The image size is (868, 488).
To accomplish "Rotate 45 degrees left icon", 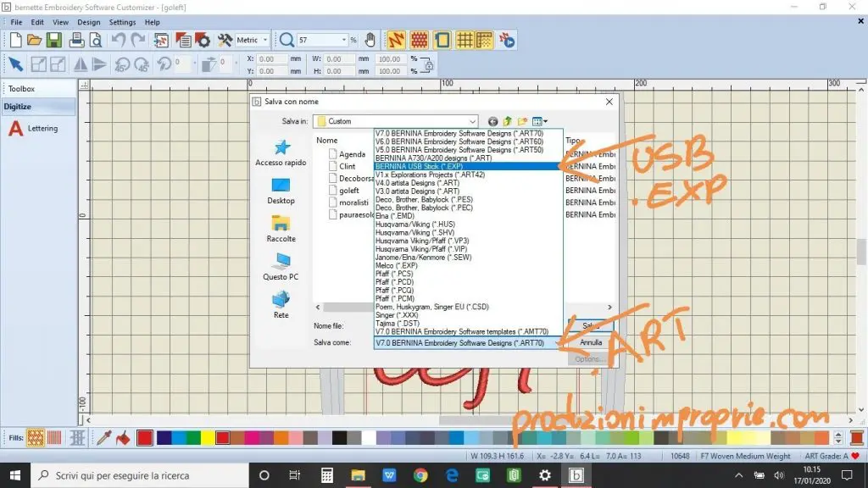I will [122, 64].
